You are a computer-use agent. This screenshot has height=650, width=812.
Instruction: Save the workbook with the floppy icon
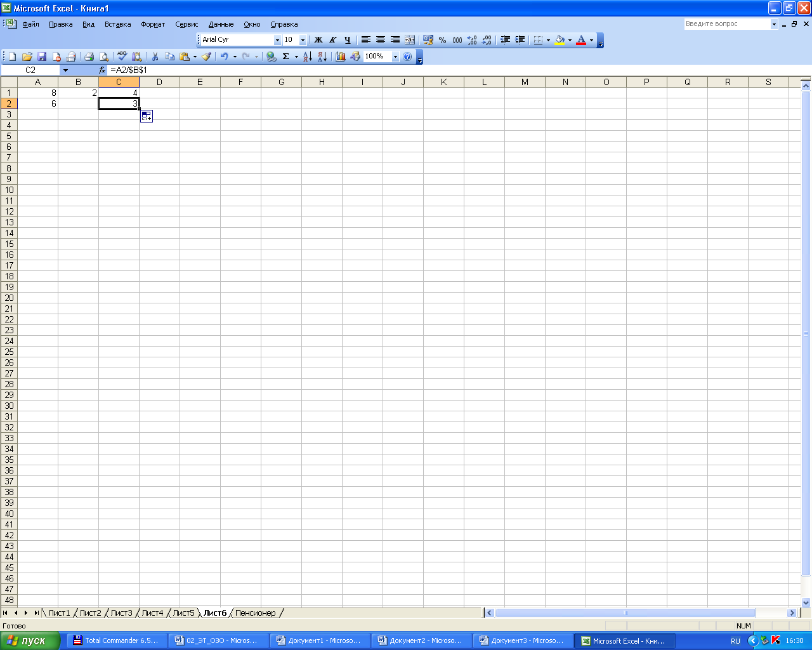[42, 56]
